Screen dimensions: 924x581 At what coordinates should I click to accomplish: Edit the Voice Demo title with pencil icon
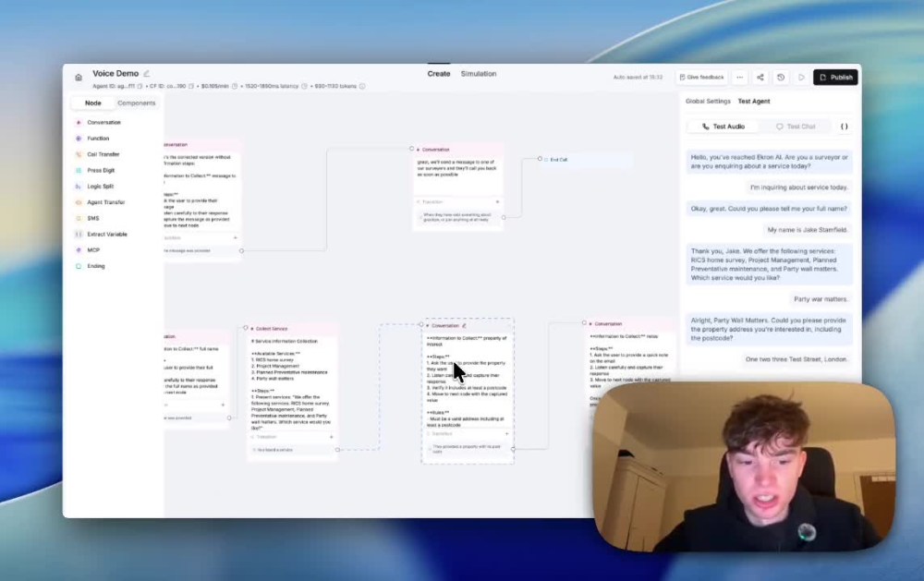pyautogui.click(x=147, y=74)
